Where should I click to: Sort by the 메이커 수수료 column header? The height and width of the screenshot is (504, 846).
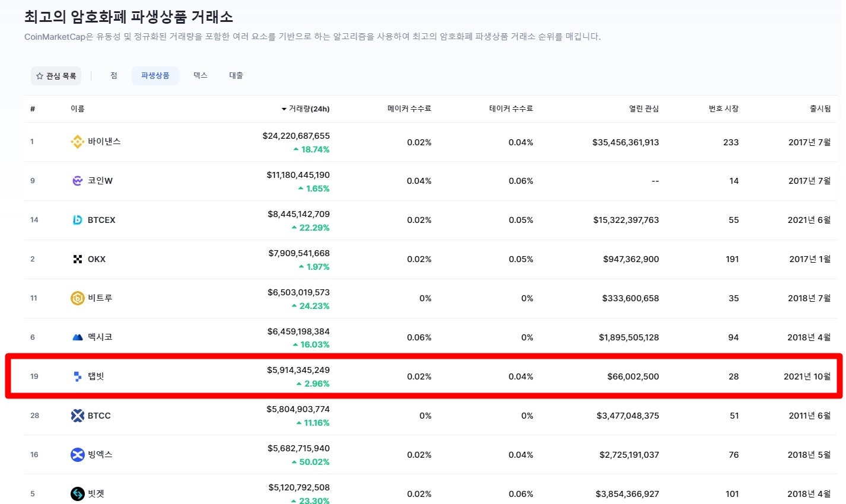click(409, 109)
